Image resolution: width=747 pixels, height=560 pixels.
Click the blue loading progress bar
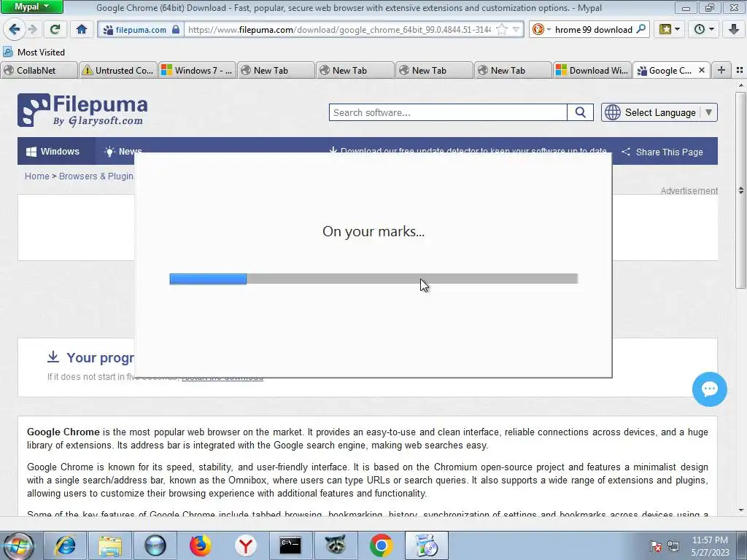point(208,279)
